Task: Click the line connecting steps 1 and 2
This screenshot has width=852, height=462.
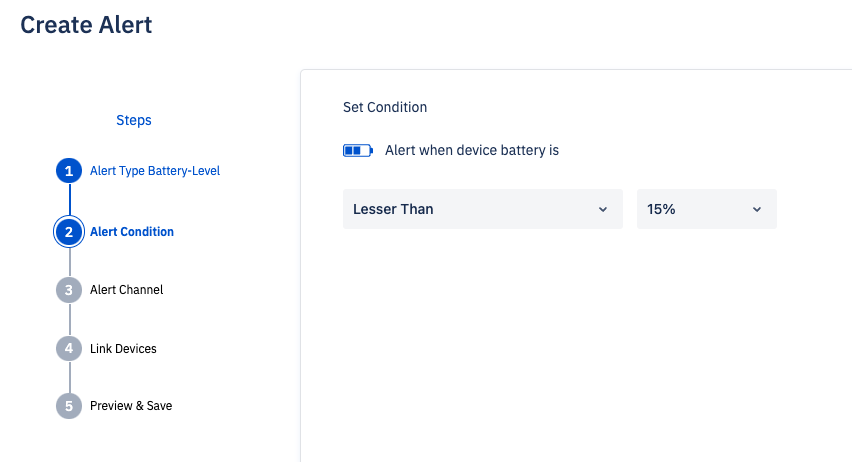Action: 69,200
